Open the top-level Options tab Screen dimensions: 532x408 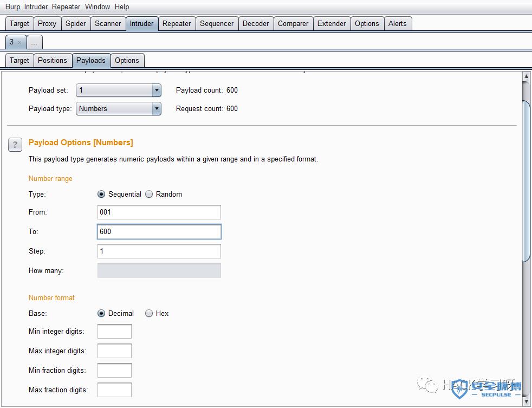pos(367,23)
